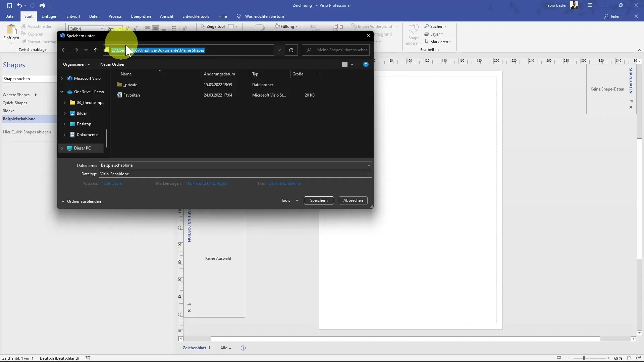The width and height of the screenshot is (644, 362).
Task: Switch to the Entwicklertools ribbon tab
Action: (x=196, y=16)
